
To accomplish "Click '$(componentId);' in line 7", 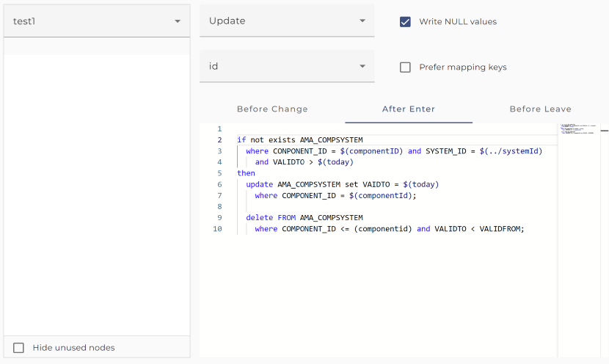I will (x=382, y=196).
